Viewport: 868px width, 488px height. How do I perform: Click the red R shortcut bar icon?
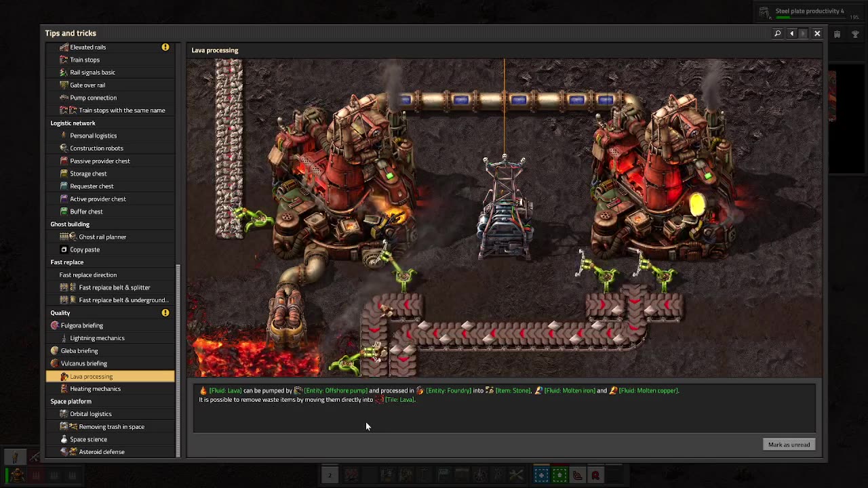[595, 475]
